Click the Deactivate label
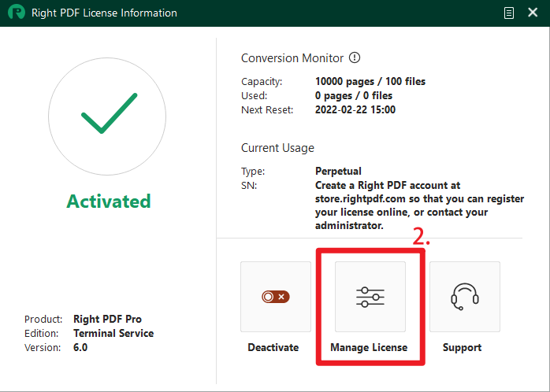This screenshot has height=392, width=550. point(273,347)
